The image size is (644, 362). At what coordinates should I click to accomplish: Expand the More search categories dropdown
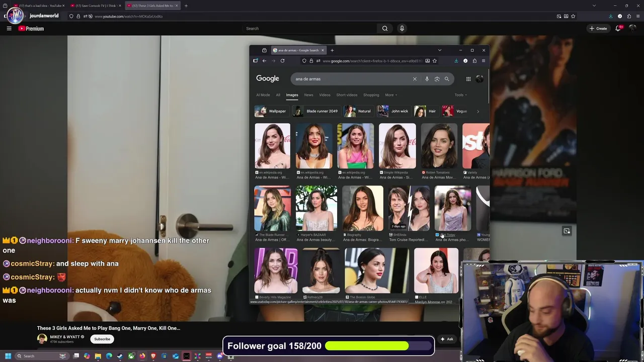[x=391, y=95]
